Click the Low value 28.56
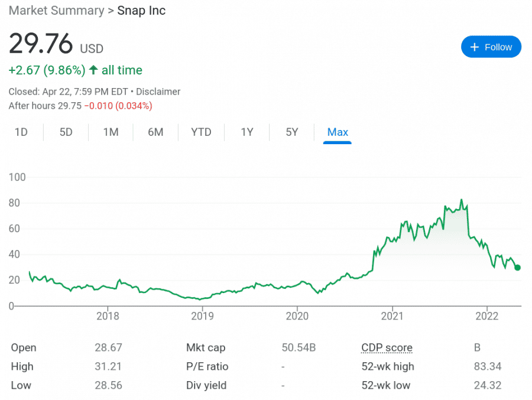The width and height of the screenshot is (532, 400). (108, 385)
